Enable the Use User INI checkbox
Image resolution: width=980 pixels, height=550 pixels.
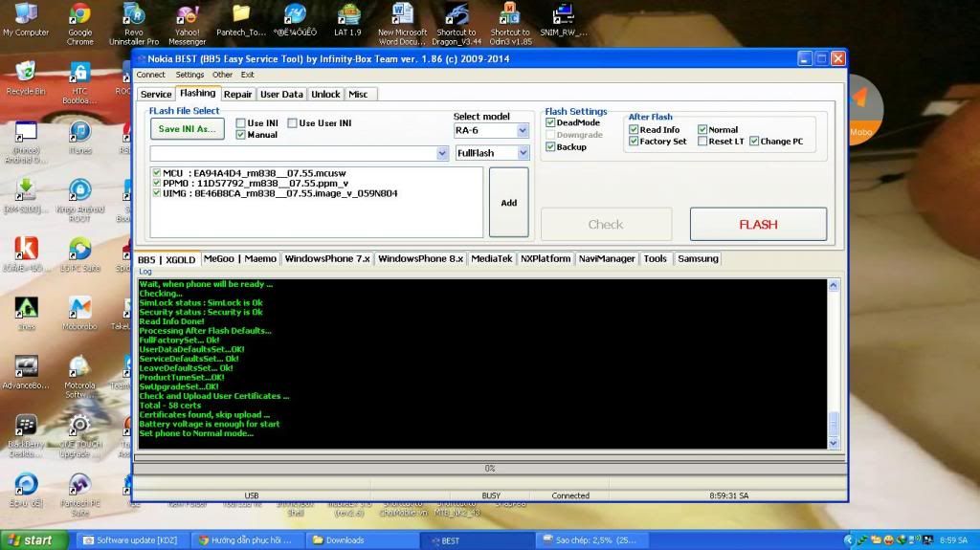pyautogui.click(x=292, y=123)
